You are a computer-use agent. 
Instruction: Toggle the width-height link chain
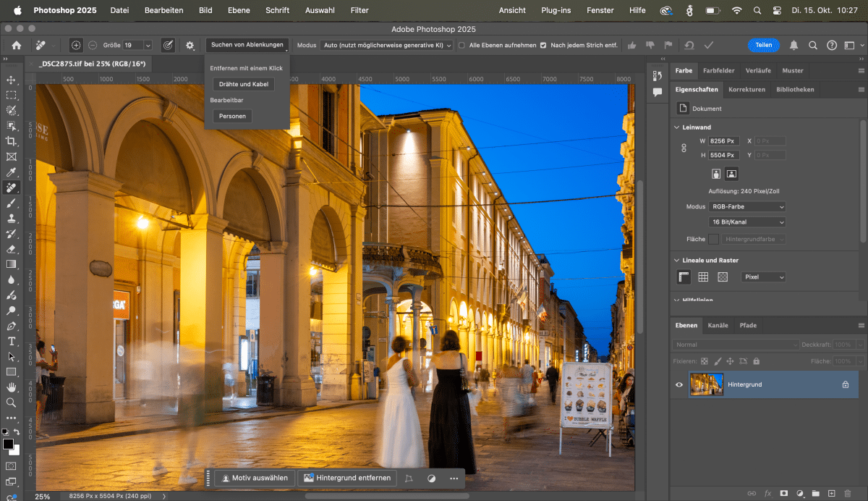[x=684, y=148]
